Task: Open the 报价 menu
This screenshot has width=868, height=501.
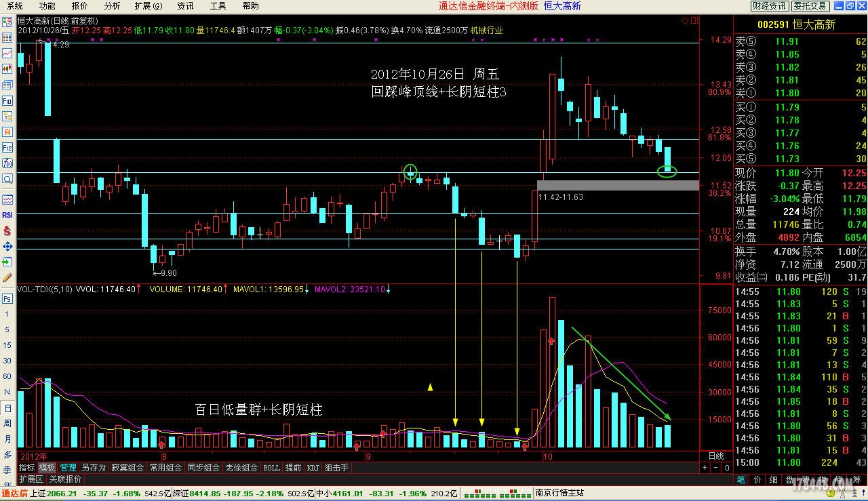Action: click(x=79, y=6)
